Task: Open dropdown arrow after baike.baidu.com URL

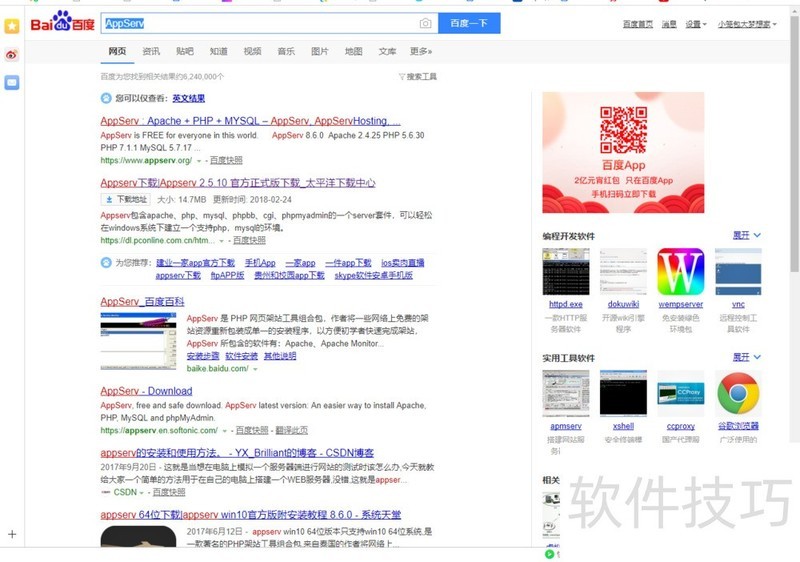Action: pyautogui.click(x=255, y=369)
